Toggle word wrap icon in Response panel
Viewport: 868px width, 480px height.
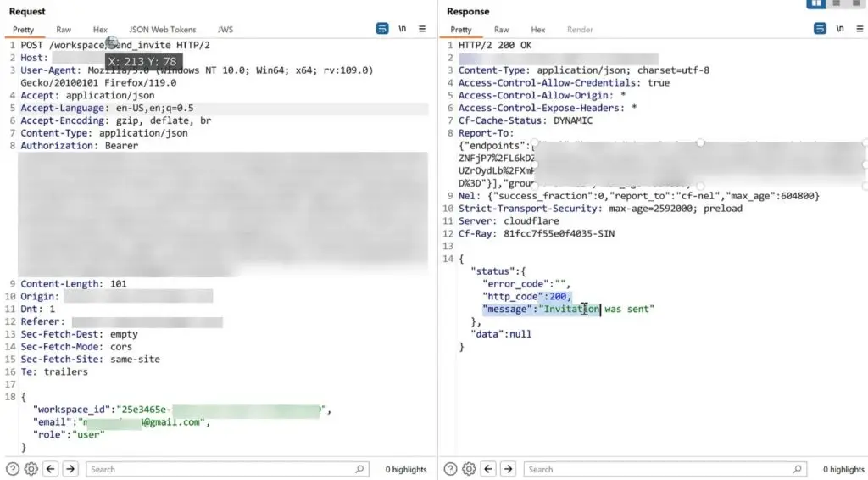tap(820, 28)
